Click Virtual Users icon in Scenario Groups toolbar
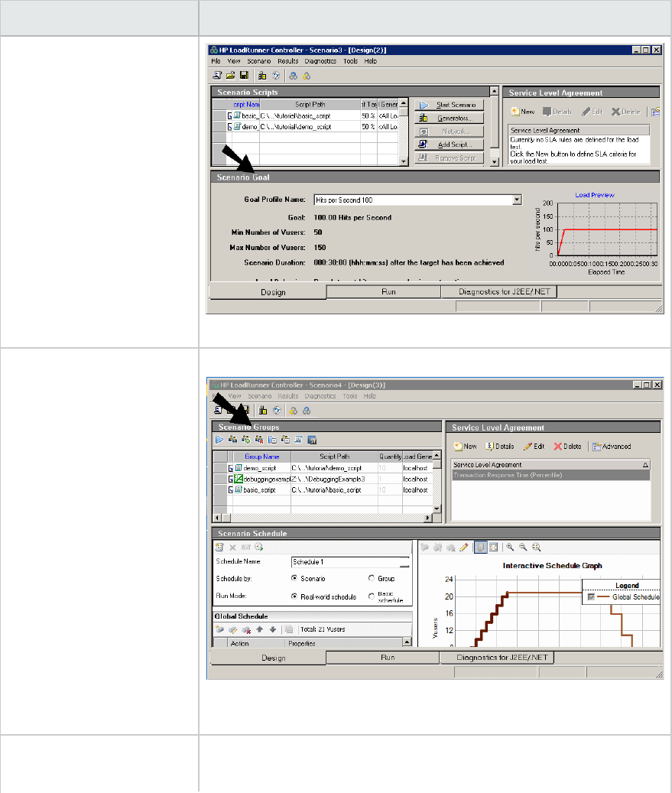The width and height of the screenshot is (672, 793). [232, 440]
